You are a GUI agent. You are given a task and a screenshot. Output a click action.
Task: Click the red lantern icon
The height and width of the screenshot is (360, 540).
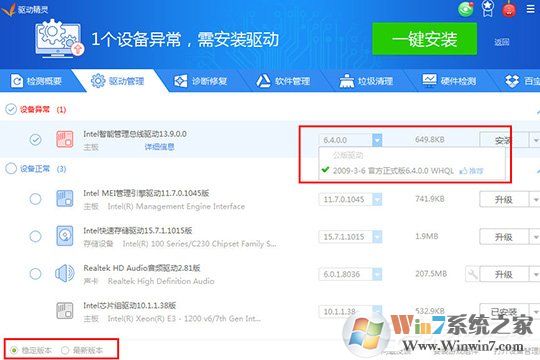click(x=509, y=9)
